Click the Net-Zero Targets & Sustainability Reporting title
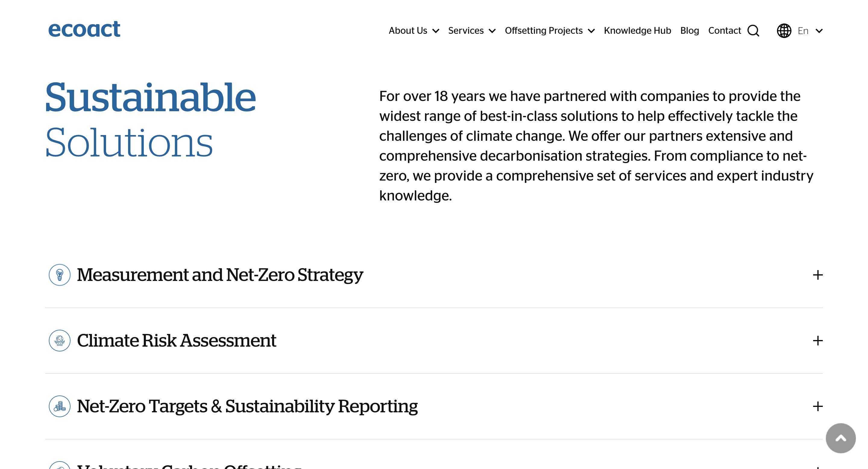Viewport: 868px width, 469px height. tap(247, 407)
